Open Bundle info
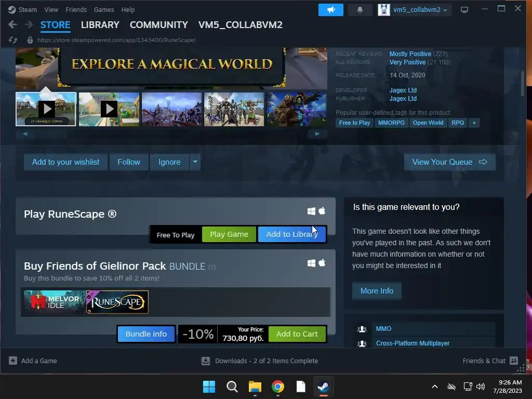Viewport: 532px width, 399px height. coord(146,334)
